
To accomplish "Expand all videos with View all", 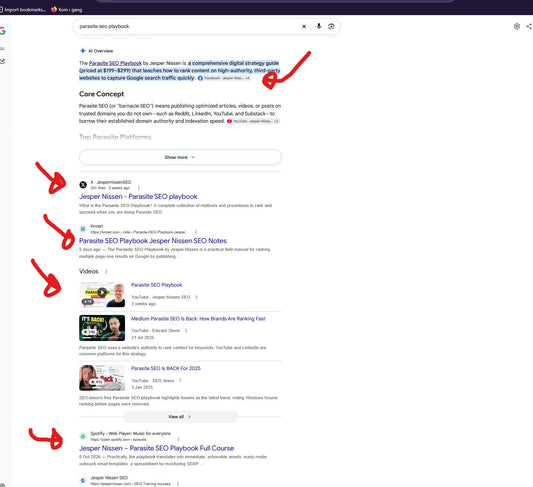I will click(180, 417).
